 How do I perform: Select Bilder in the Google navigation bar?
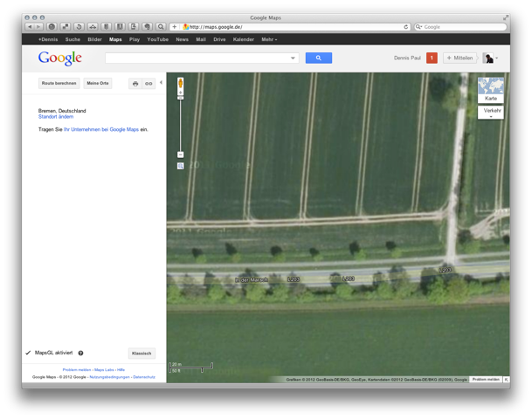[x=94, y=39]
